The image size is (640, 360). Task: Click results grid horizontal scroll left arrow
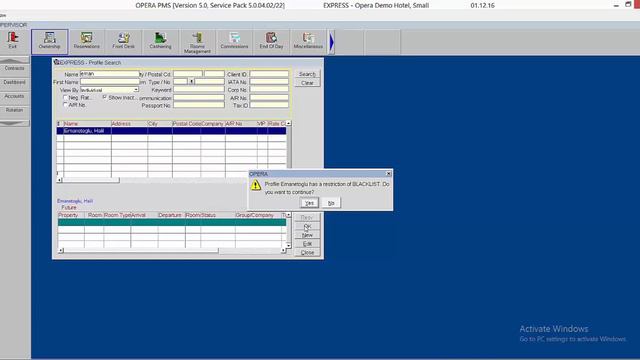pyautogui.click(x=59, y=180)
